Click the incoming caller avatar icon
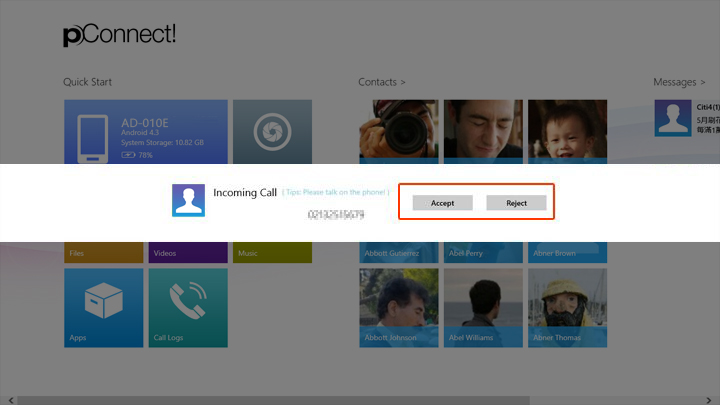Image resolution: width=720 pixels, height=405 pixels. [x=188, y=200]
